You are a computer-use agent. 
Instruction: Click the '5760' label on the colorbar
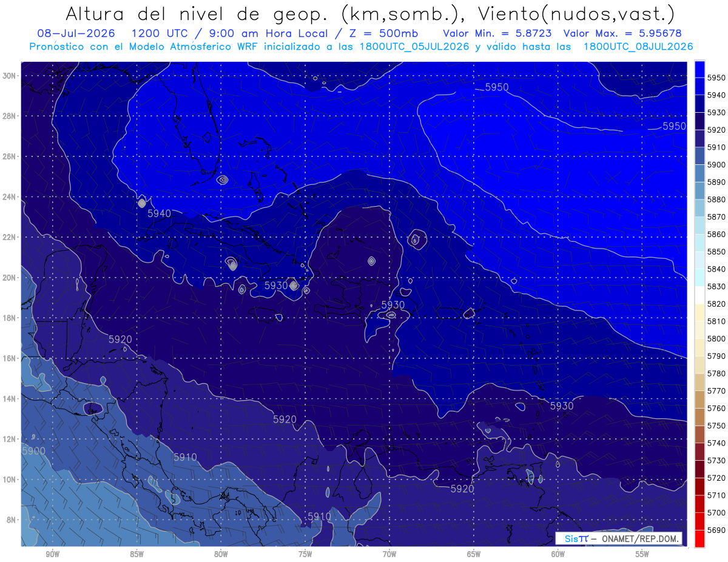coord(716,408)
